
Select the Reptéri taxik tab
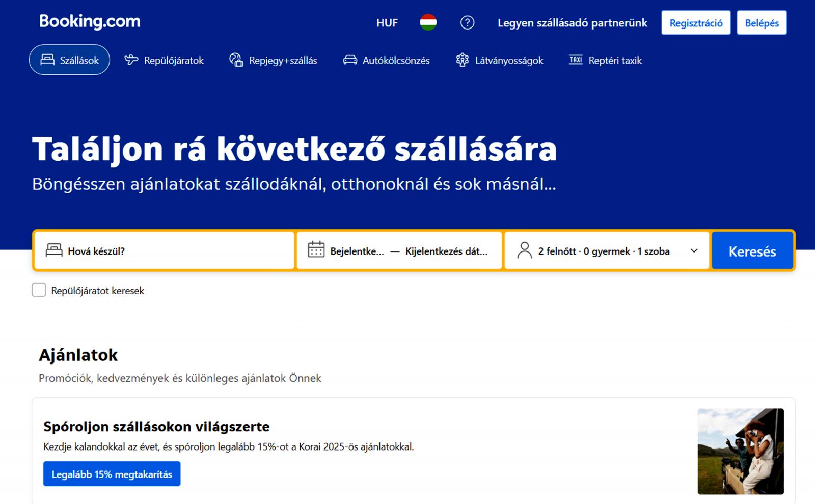[605, 60]
